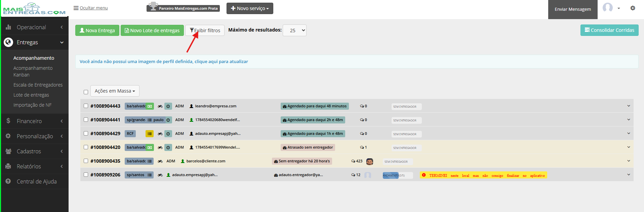Open the Ações em Massa dropdown
644x212 pixels.
(x=115, y=91)
